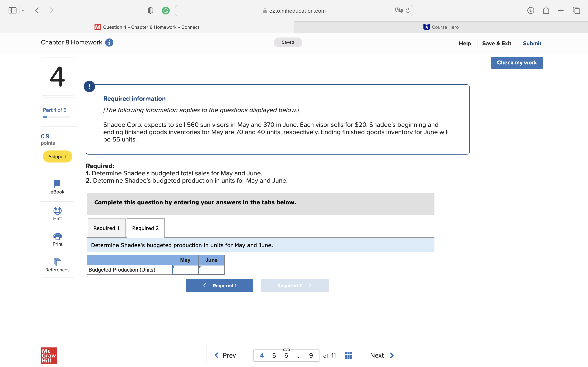Switch to the Course Hero browser tab
Image resolution: width=588 pixels, height=367 pixels.
tap(441, 27)
